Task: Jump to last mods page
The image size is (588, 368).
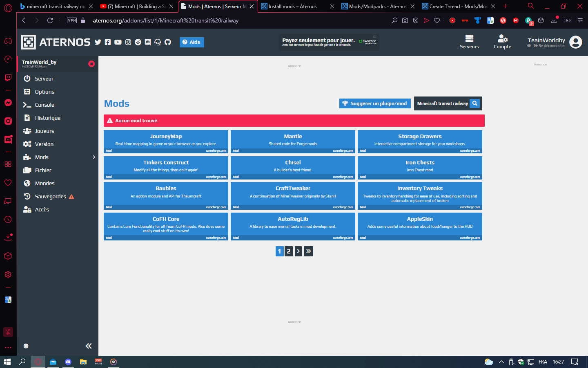Action: click(309, 251)
